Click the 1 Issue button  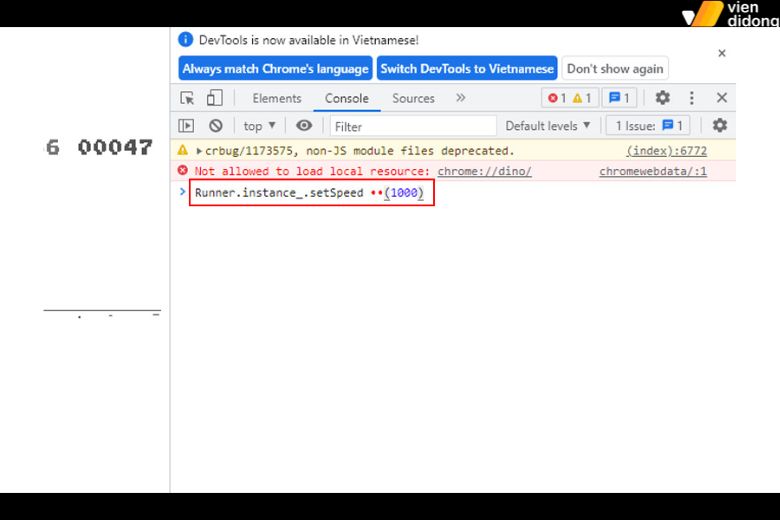(648, 126)
